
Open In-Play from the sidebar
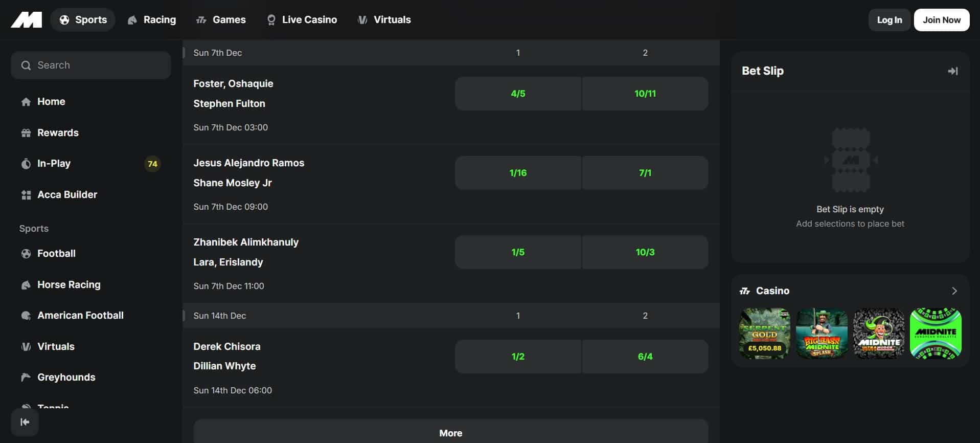pyautogui.click(x=54, y=164)
